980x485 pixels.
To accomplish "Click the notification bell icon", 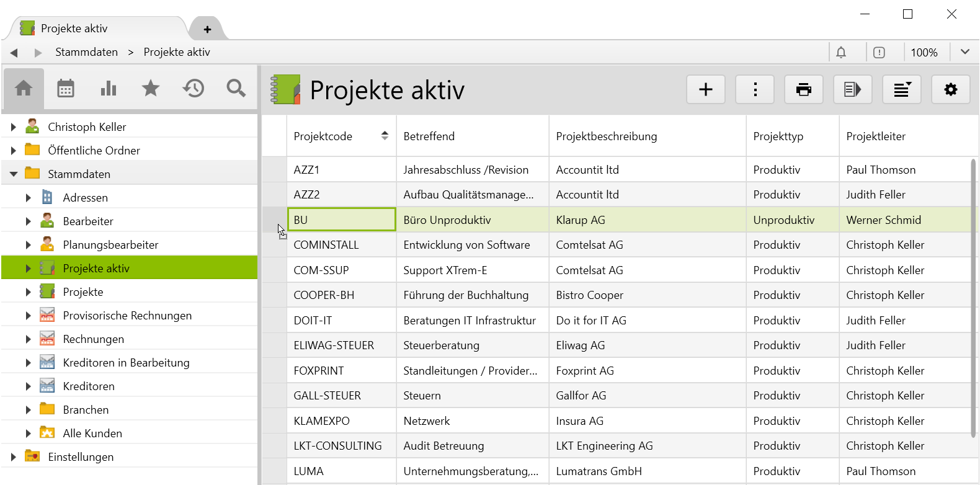I will 841,53.
